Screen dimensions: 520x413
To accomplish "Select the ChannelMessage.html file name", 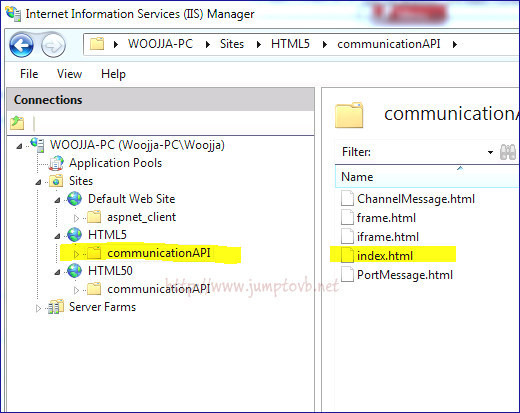I will (416, 199).
